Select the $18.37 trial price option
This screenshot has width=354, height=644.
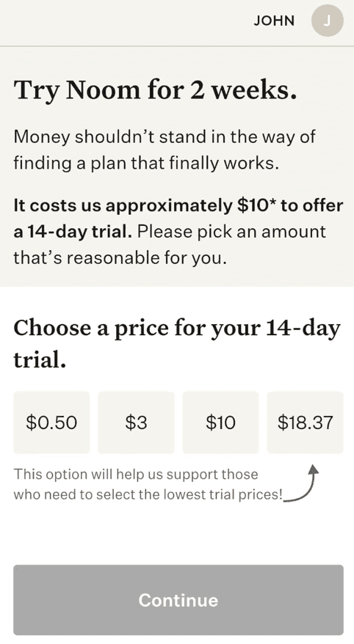pos(305,422)
